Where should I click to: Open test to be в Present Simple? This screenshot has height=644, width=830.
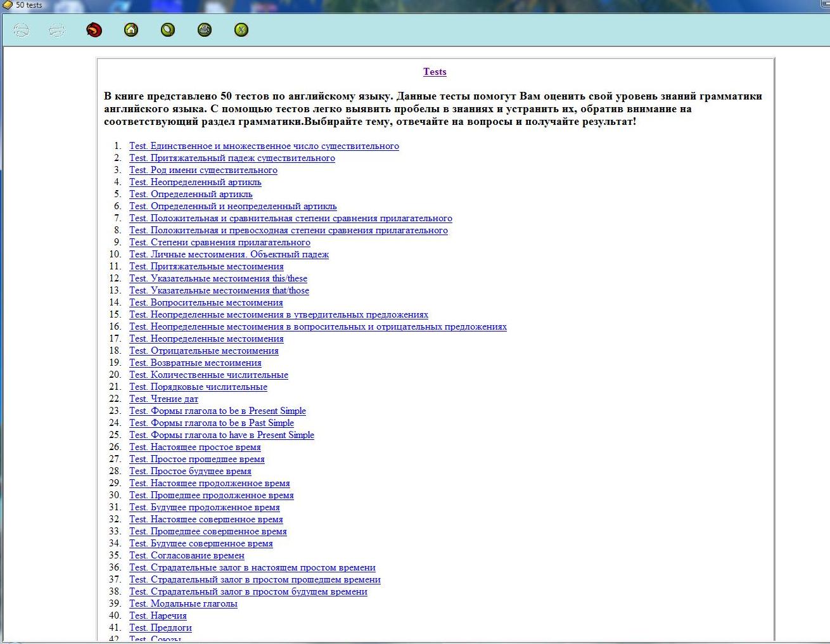pyautogui.click(x=217, y=411)
